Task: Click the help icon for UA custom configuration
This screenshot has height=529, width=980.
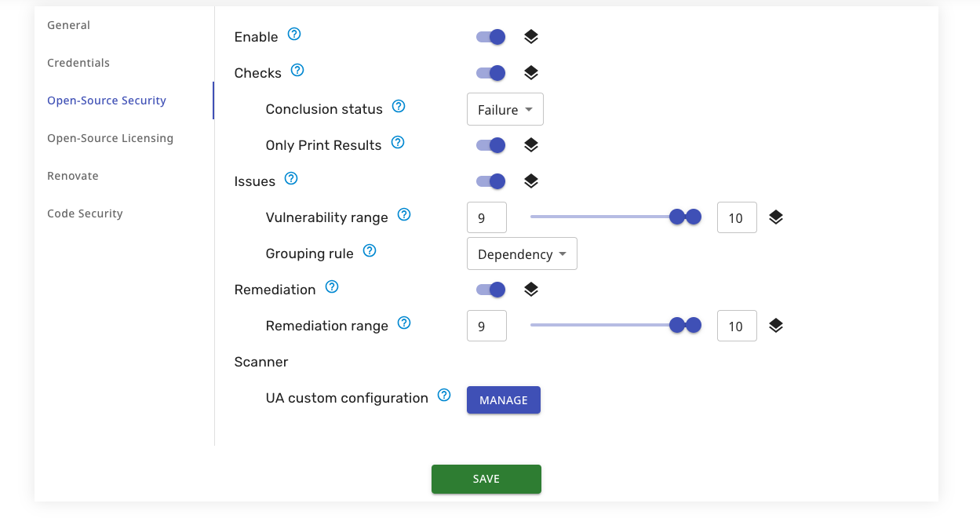Action: pos(444,396)
